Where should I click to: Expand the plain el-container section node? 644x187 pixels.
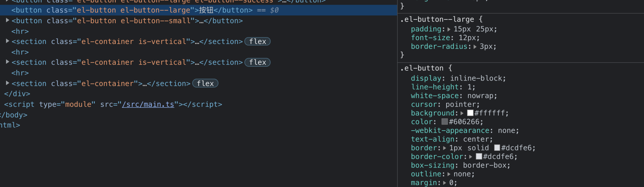(7, 83)
